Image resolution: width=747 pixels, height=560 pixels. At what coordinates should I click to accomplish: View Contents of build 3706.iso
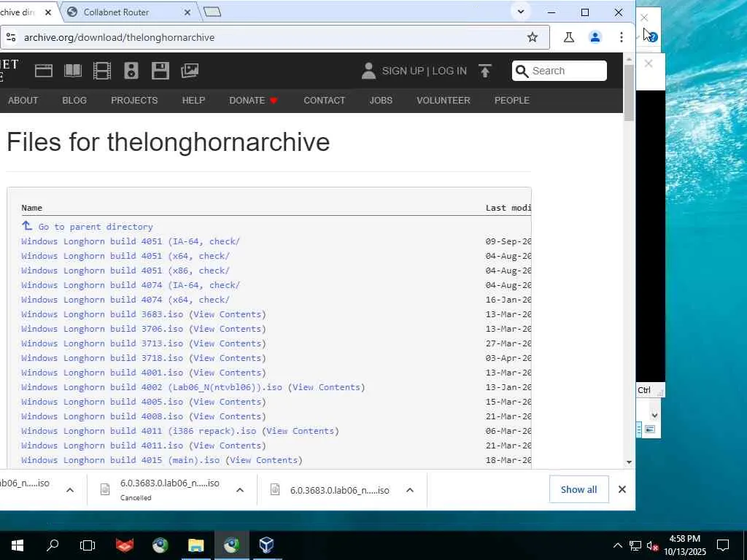[x=228, y=329]
